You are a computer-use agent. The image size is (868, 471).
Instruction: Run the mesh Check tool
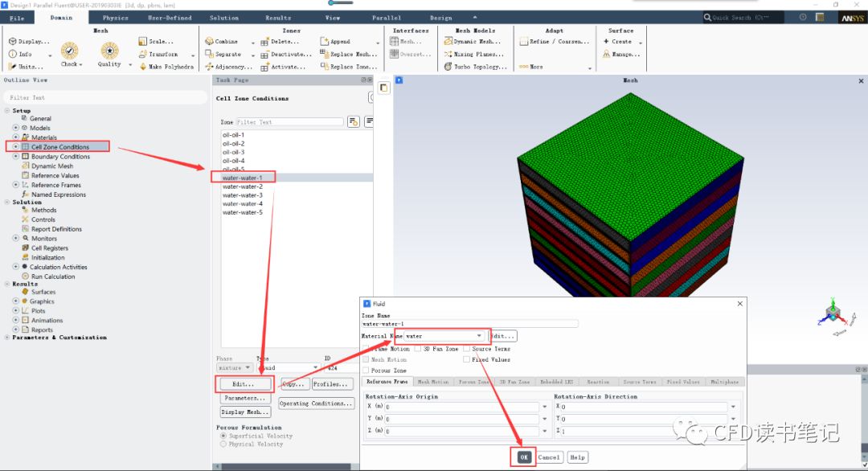tap(69, 54)
